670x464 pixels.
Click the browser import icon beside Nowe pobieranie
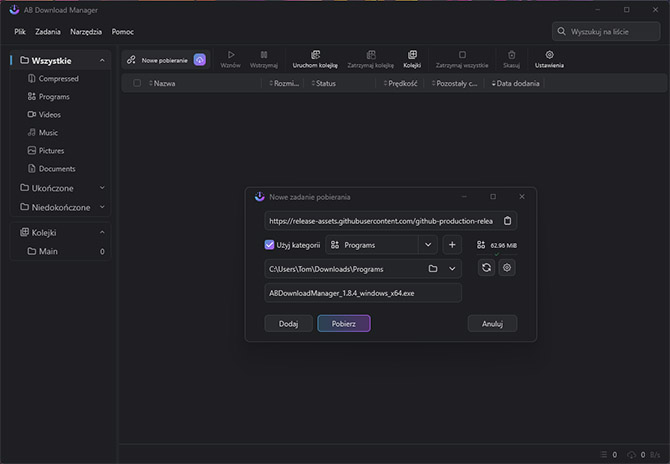coord(200,60)
